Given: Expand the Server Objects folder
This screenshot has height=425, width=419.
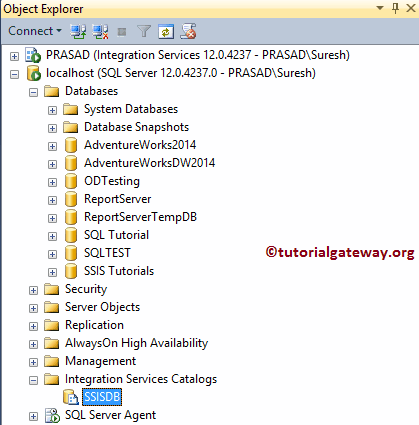Looking at the screenshot, I should coord(33,308).
